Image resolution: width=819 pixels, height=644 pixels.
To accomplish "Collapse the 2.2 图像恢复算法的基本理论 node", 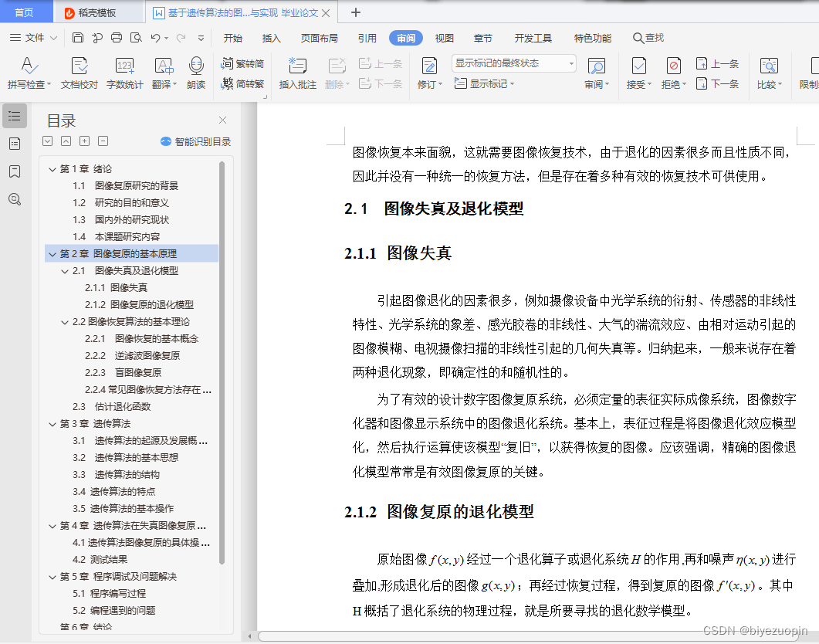I will pos(65,322).
